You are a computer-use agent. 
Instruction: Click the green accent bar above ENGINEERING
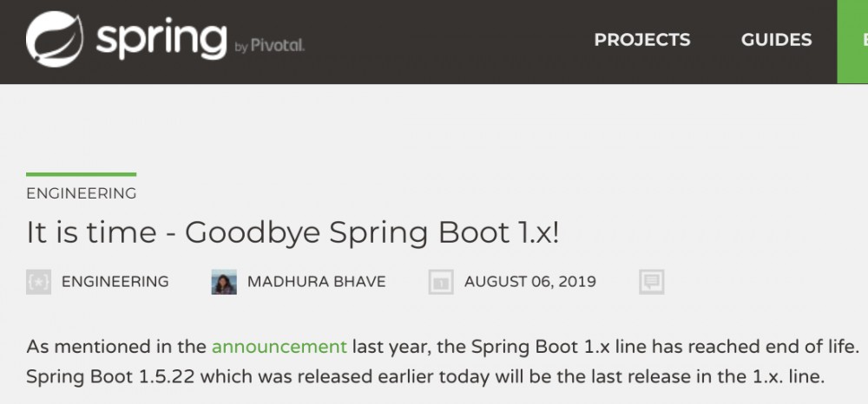(82, 175)
